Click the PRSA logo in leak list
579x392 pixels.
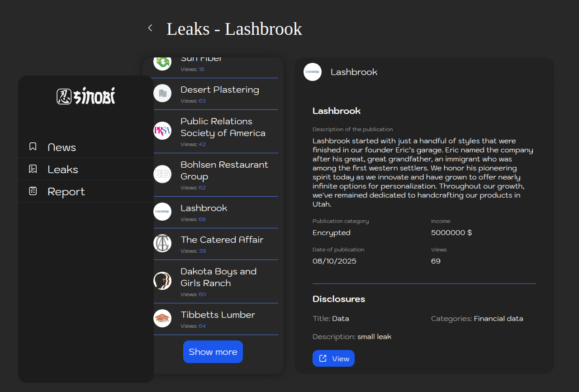pos(162,131)
